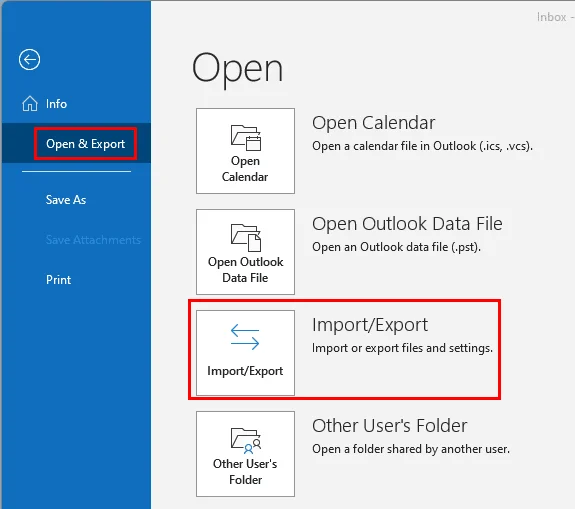
Task: Click the Open Outlook Data File tile
Action: tap(245, 252)
